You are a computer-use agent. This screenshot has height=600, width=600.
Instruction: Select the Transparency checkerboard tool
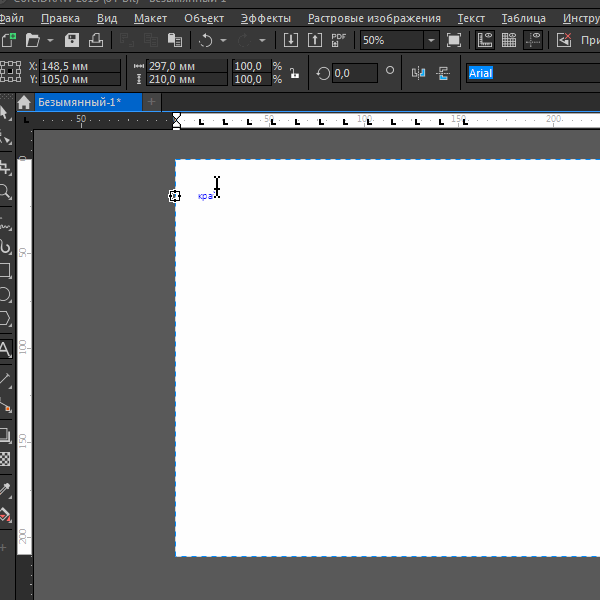point(5,459)
